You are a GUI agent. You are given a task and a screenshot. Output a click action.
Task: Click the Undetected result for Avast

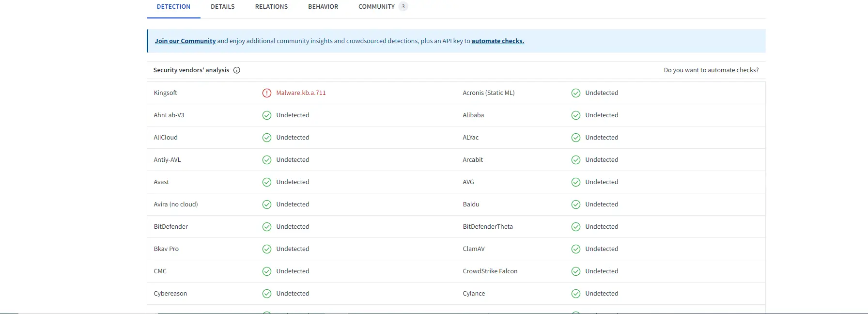click(x=293, y=182)
